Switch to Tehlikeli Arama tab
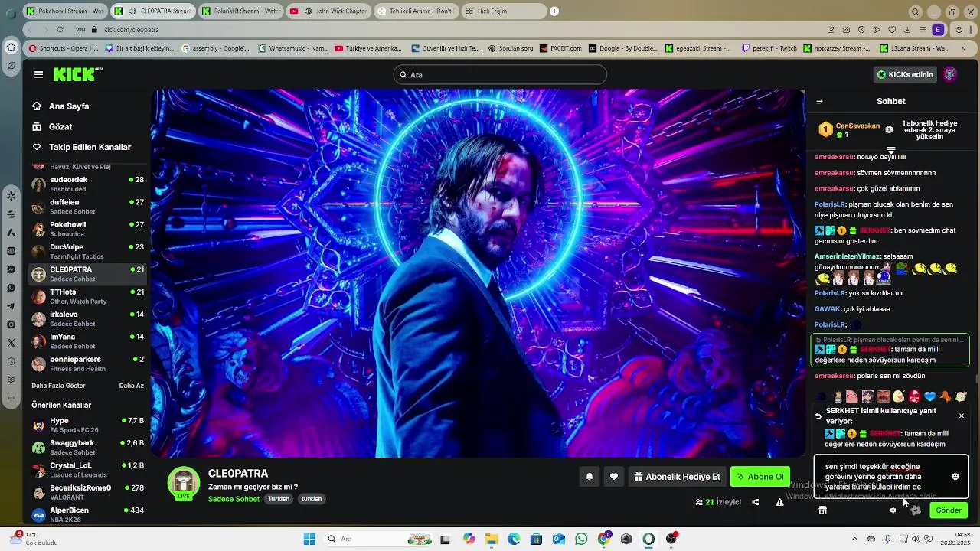980x551 pixels. 417,11
